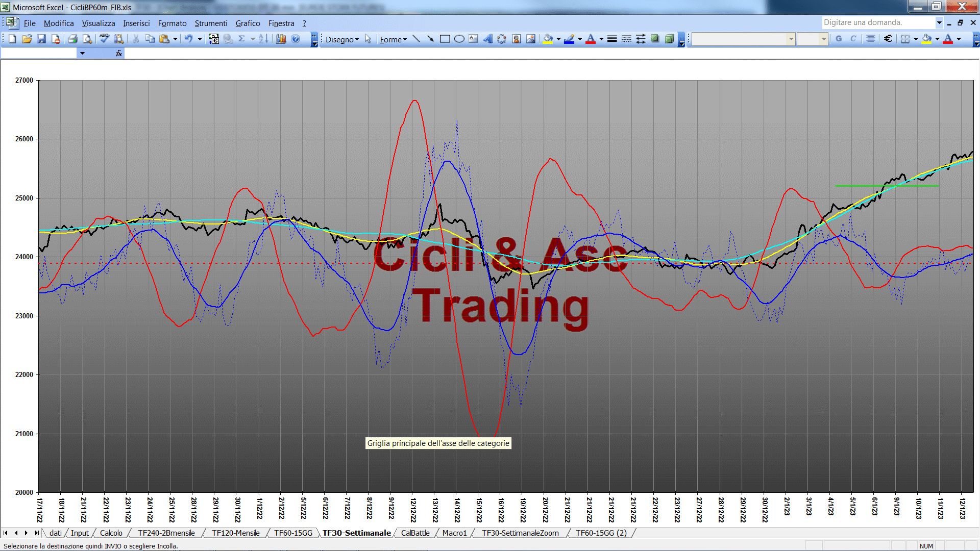The image size is (980, 551).
Task: Open Excel Help question icon
Action: (x=296, y=39)
